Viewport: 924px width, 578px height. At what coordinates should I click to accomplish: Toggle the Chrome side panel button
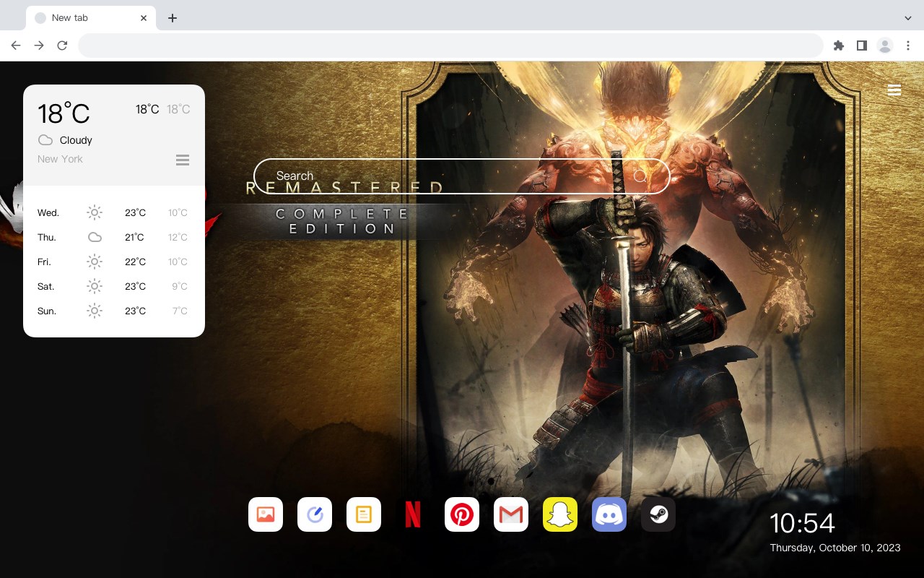click(x=861, y=46)
